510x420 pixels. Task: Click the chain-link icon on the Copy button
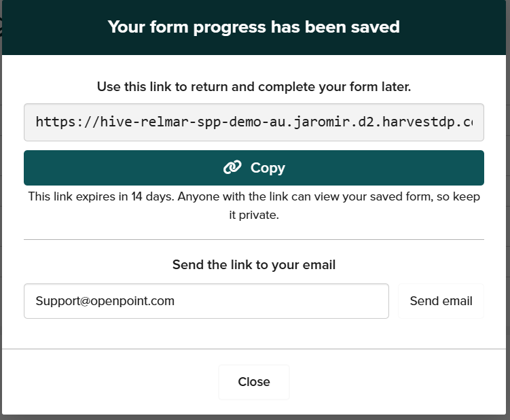[232, 168]
